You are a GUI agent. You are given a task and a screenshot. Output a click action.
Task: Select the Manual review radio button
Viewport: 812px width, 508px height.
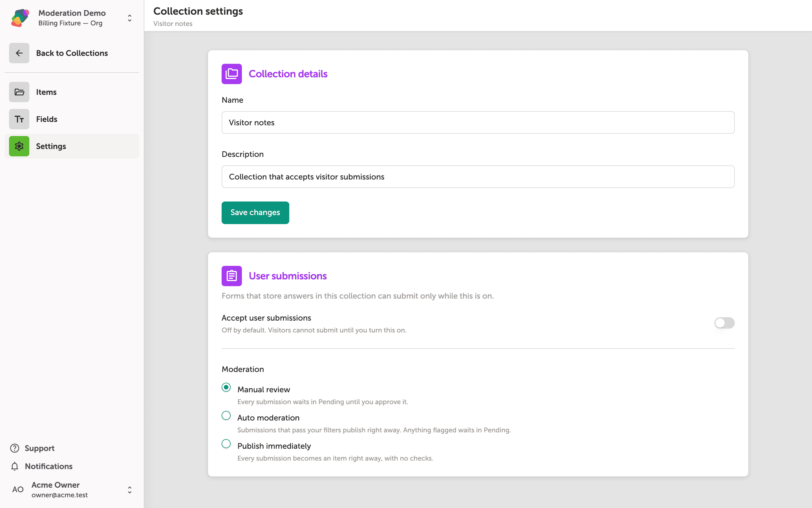(x=226, y=387)
